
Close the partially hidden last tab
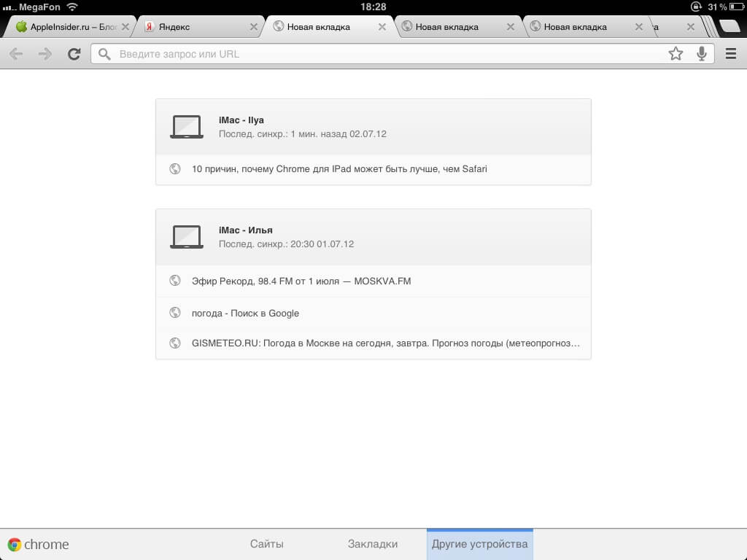point(690,27)
